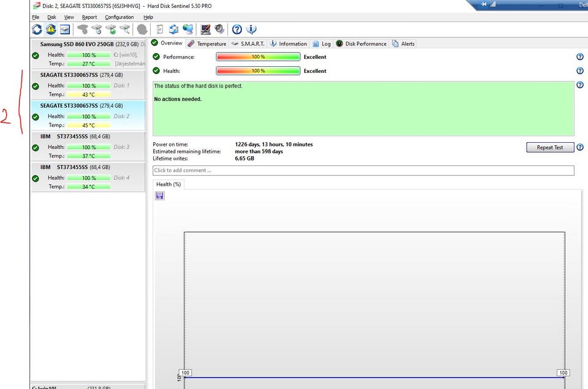
Task: Open the Report menu
Action: click(x=89, y=17)
